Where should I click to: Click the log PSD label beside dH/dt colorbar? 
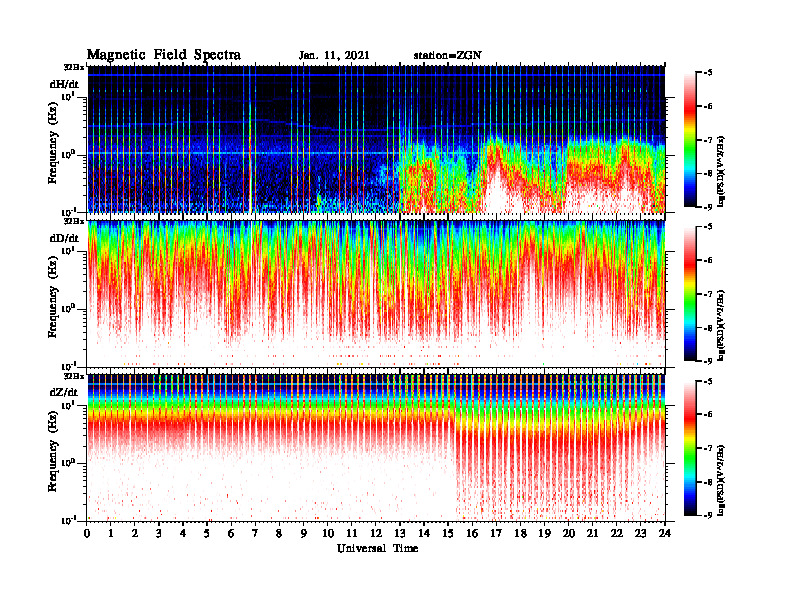point(721,170)
